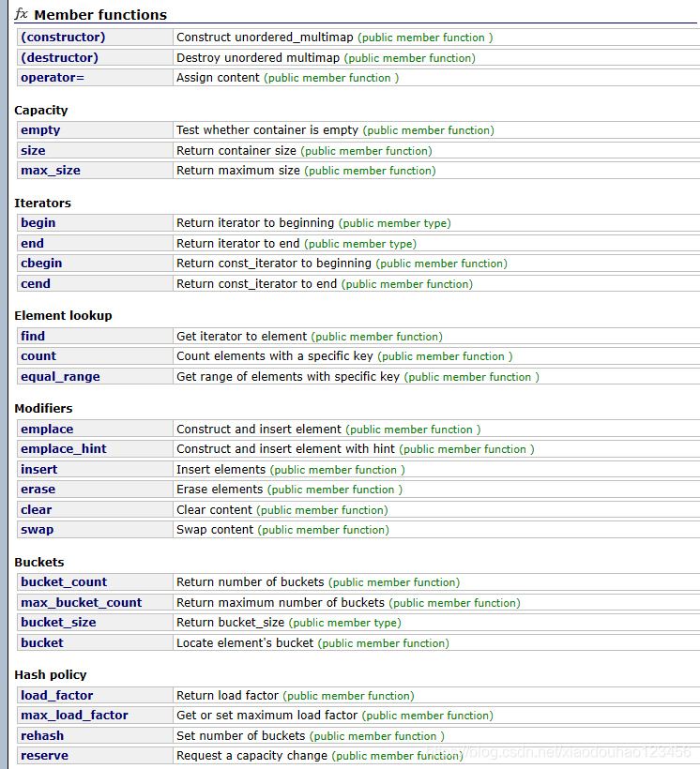Click the begin iterator link
This screenshot has width=700, height=769.
point(38,223)
